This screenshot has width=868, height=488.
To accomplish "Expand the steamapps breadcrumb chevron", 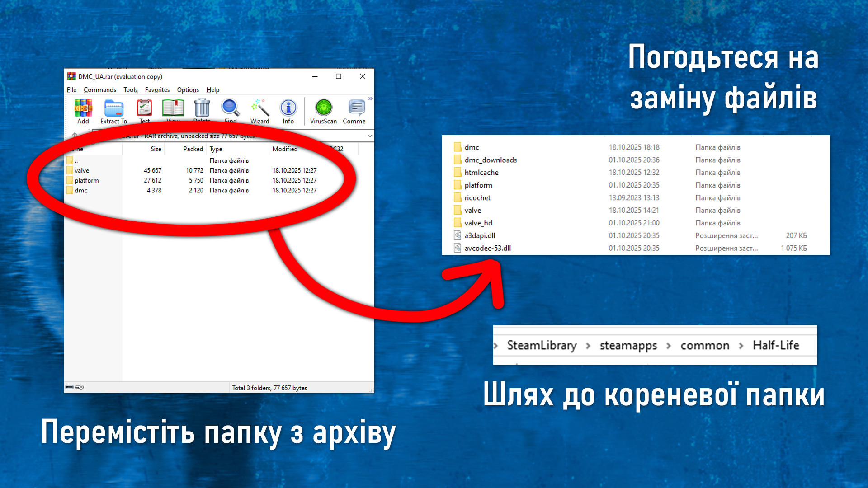I will pos(669,346).
